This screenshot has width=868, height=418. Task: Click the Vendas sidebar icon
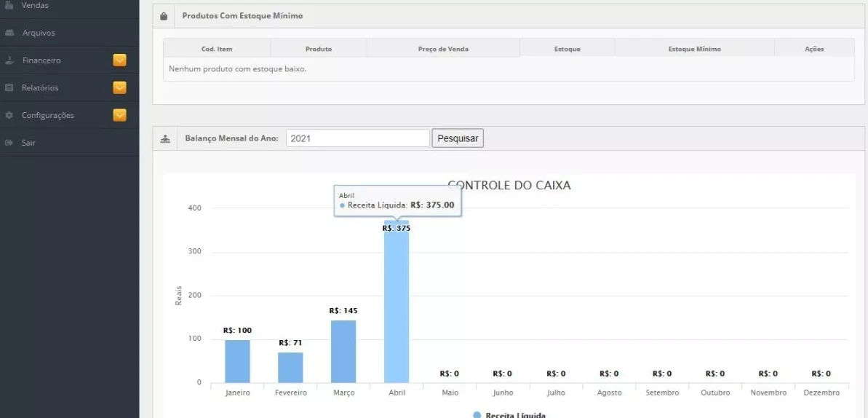click(9, 6)
